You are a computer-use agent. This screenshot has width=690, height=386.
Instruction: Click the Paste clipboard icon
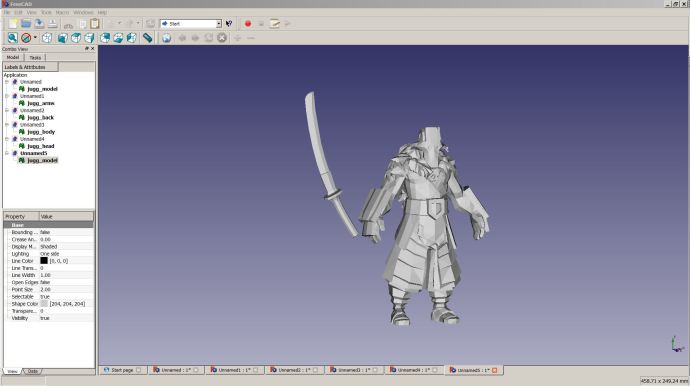click(x=94, y=23)
